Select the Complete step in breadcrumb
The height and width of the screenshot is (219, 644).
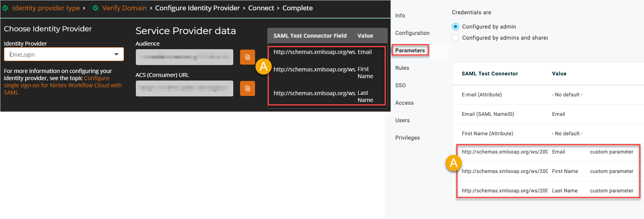pyautogui.click(x=297, y=8)
